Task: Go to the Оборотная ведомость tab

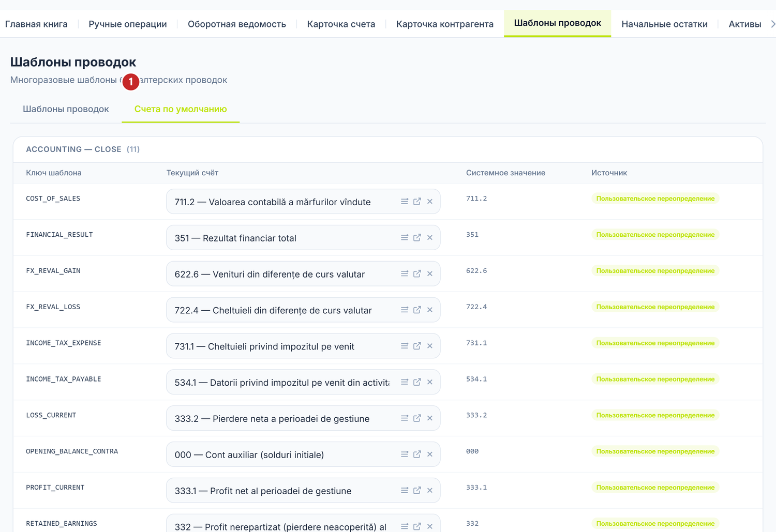Action: pos(237,24)
